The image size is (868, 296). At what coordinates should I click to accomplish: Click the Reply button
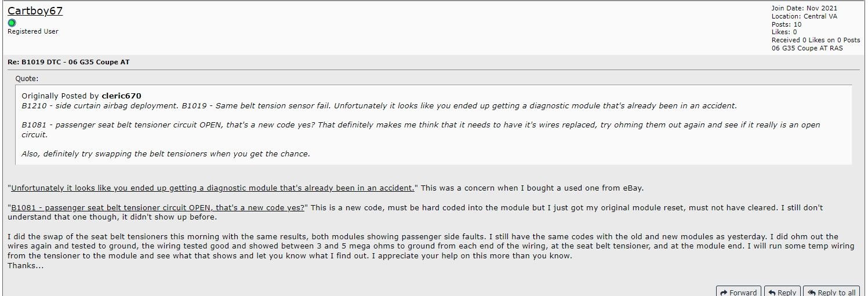[x=782, y=292]
